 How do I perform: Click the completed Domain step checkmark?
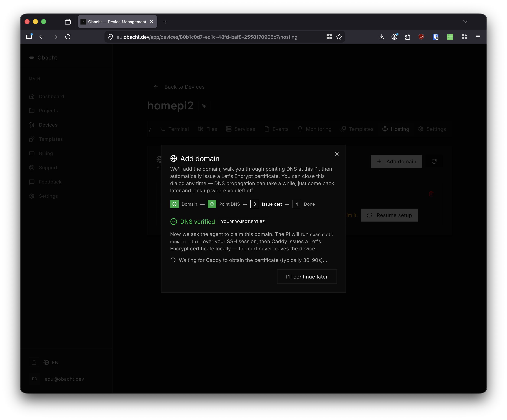pos(174,204)
